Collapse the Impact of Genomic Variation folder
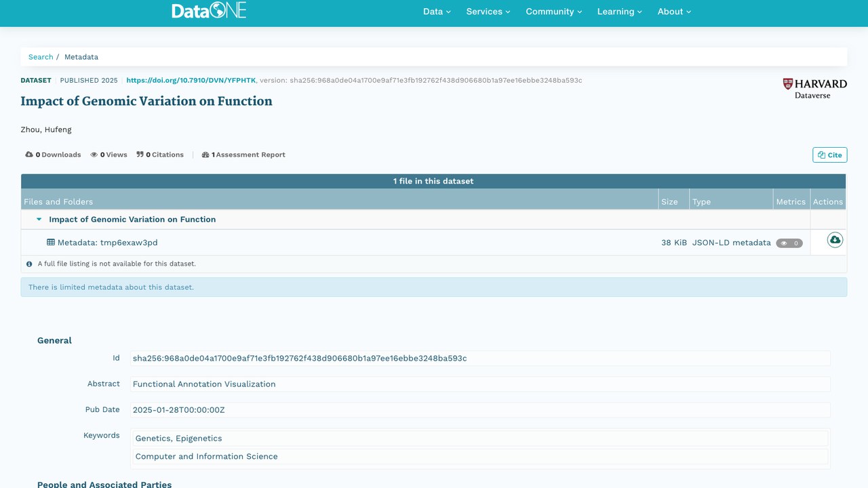868x488 pixels. [x=39, y=220]
